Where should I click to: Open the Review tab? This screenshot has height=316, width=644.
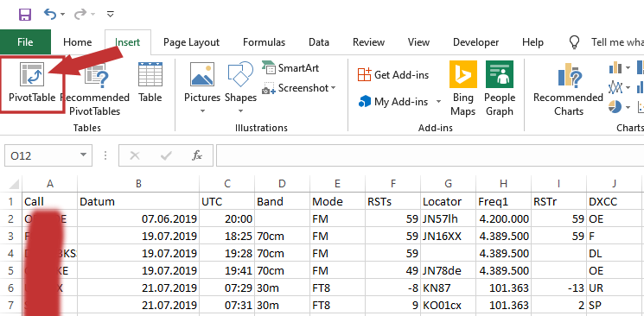pyautogui.click(x=369, y=42)
